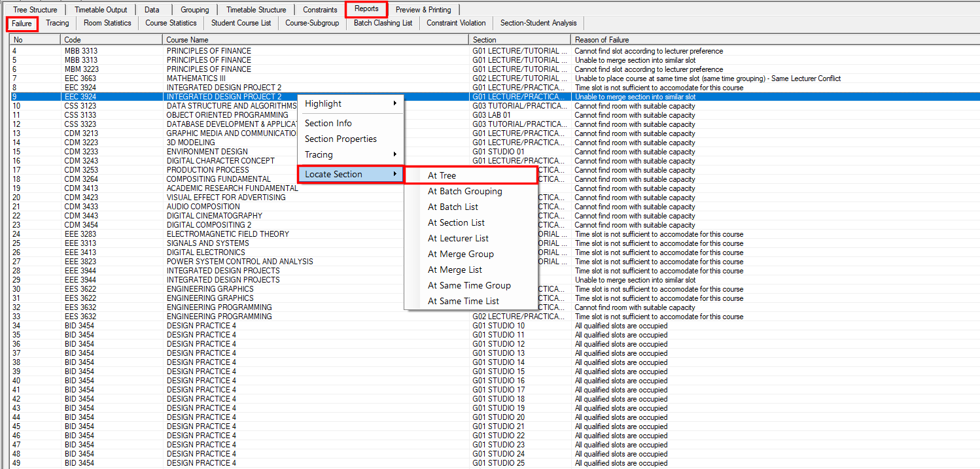Select row 15 ENVIRONMENT DESIGN
This screenshot has width=980, height=469.
pyautogui.click(x=495, y=152)
